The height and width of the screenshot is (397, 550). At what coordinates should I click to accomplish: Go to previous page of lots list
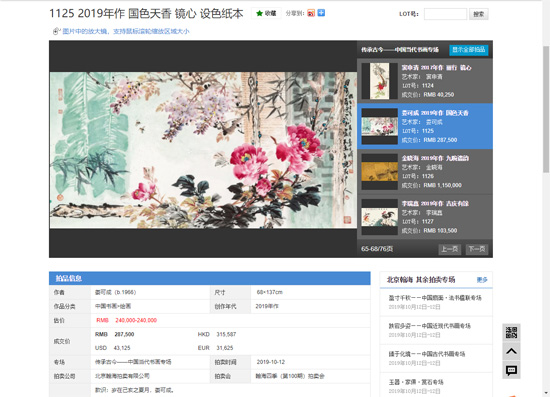click(x=449, y=249)
